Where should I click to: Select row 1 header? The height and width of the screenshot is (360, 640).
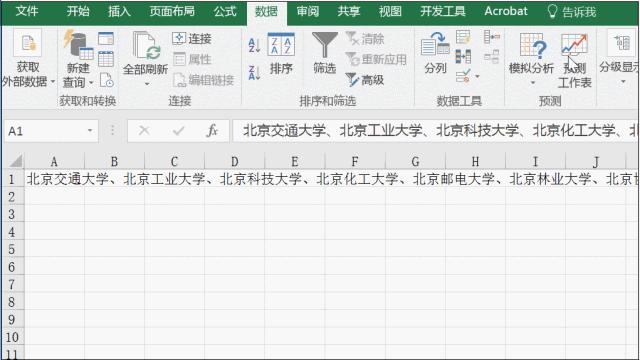tap(12, 179)
